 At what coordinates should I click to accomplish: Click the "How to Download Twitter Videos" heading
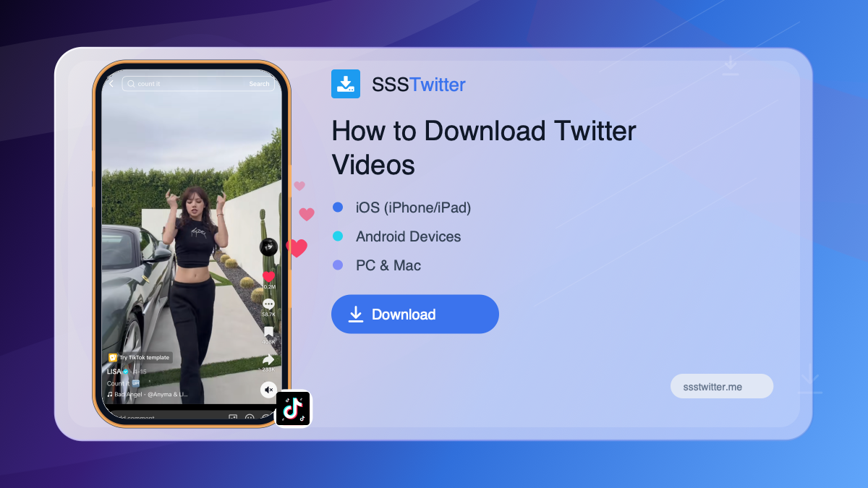(484, 147)
